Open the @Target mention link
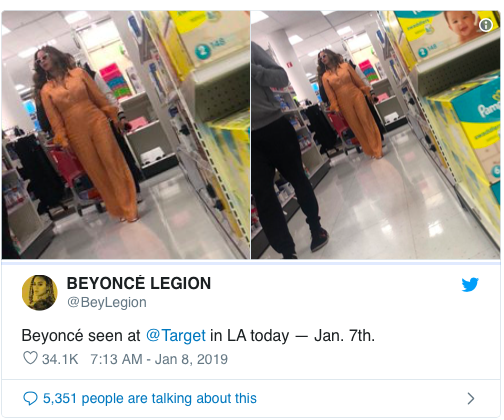 pos(176,335)
